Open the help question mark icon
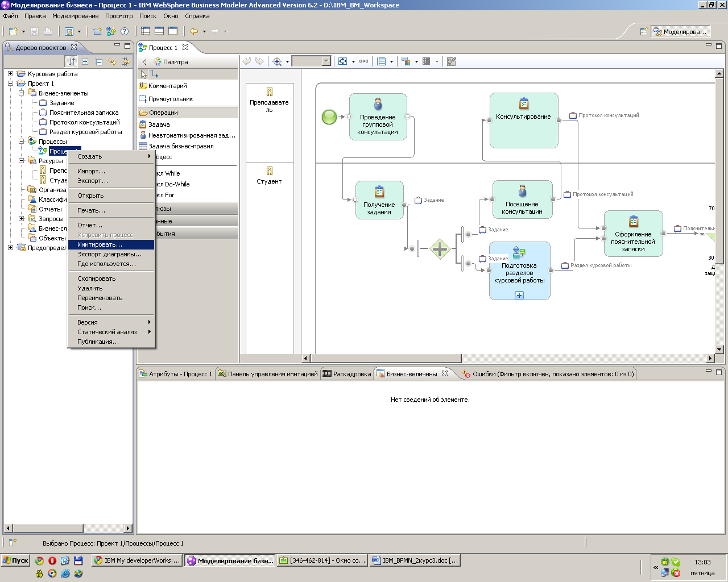 [x=124, y=31]
